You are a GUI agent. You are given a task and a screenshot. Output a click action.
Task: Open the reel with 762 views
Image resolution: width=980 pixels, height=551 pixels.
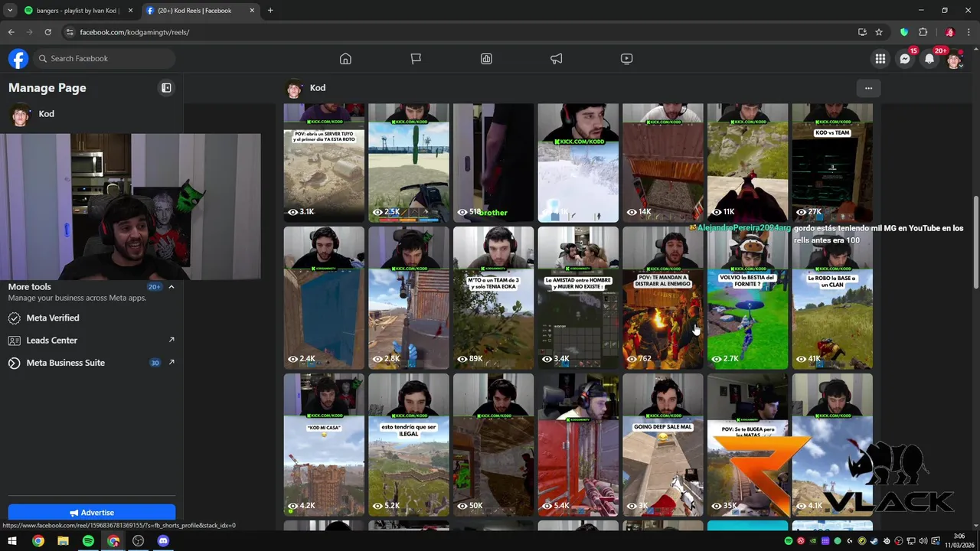coord(662,298)
